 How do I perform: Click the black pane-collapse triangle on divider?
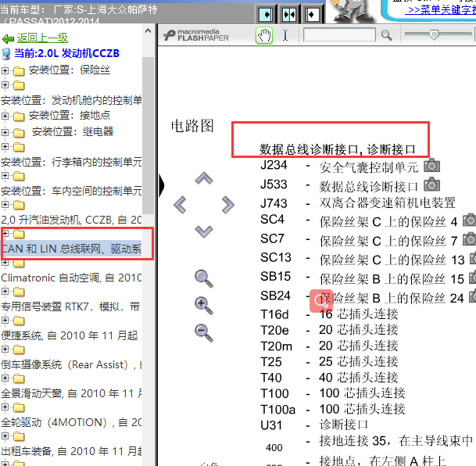[162, 185]
